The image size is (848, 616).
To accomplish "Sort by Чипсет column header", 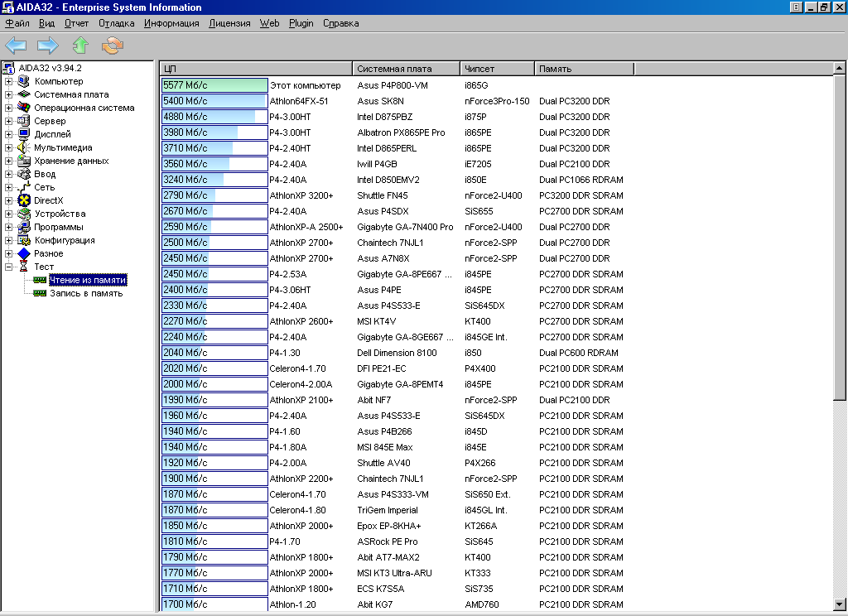I will (497, 69).
